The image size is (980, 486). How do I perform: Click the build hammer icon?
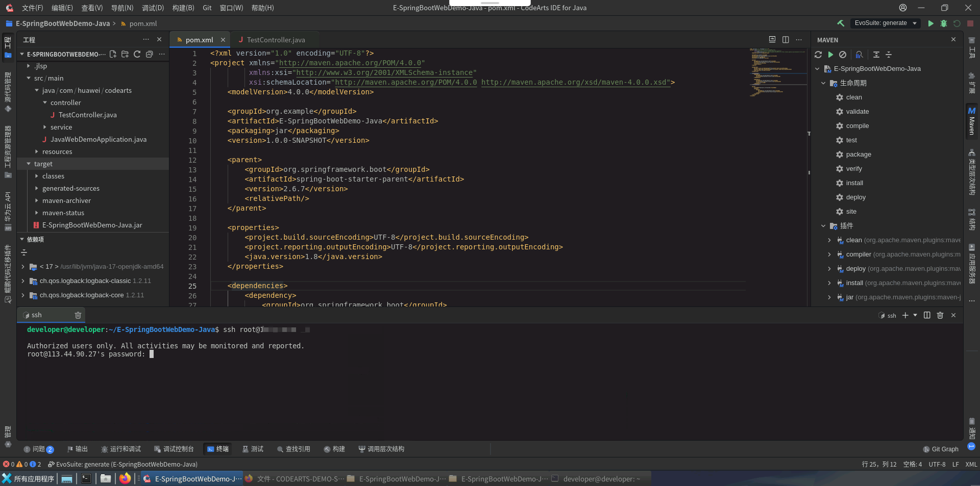pos(841,23)
